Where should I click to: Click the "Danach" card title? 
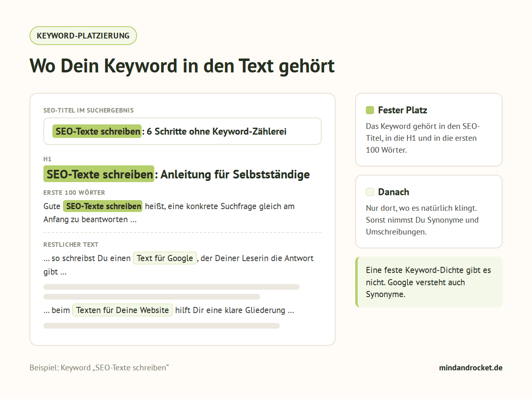[394, 192]
